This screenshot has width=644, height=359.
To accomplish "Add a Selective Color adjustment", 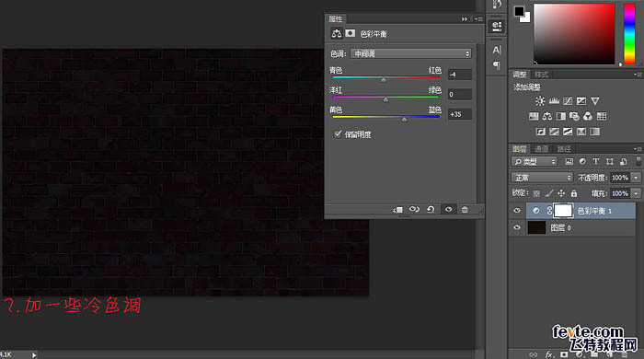I will coord(581,132).
